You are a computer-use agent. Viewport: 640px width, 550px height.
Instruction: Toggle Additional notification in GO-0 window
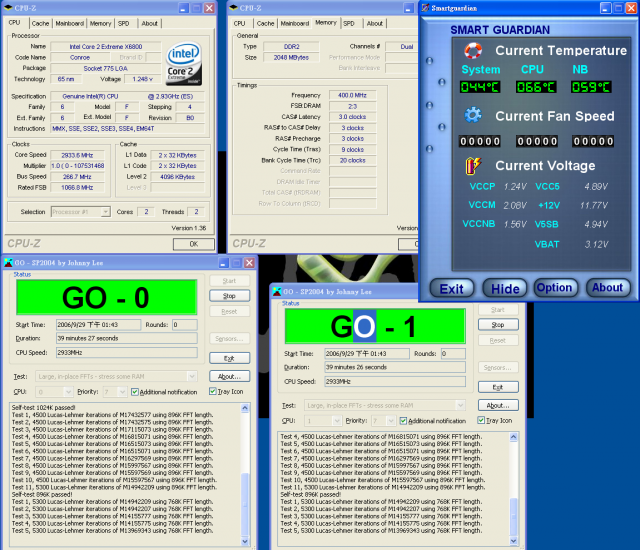tap(135, 392)
